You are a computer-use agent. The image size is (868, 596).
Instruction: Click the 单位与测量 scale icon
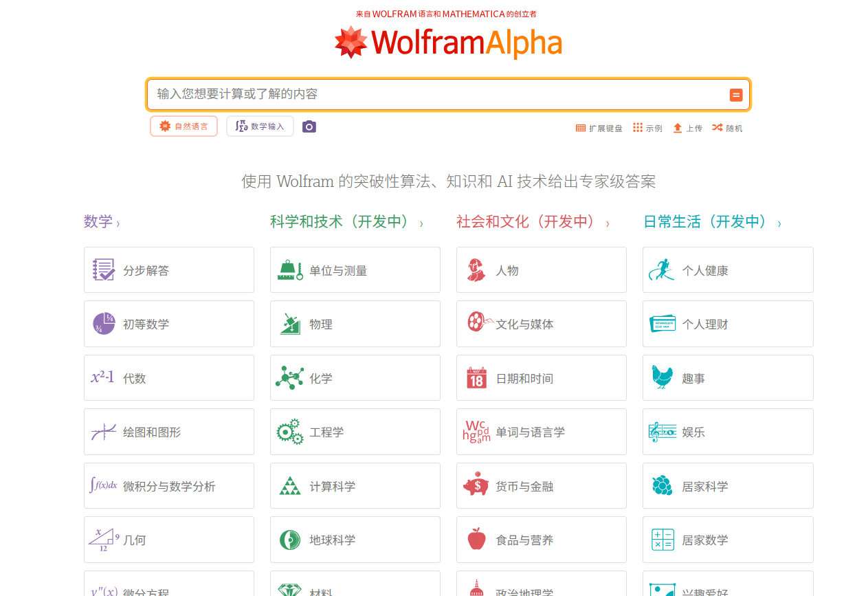(x=290, y=270)
